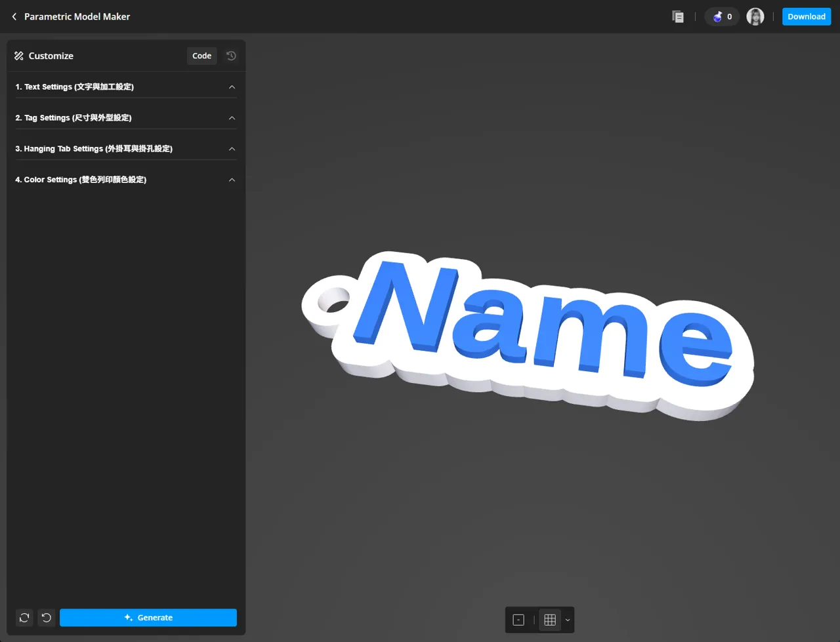Click the refresh parameters icon

[24, 618]
